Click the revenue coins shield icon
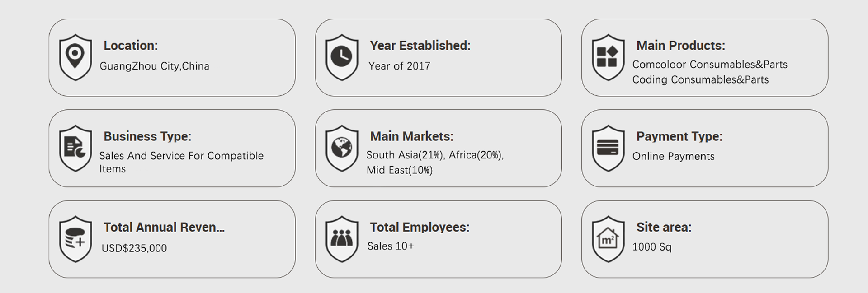868x293 pixels. tap(75, 239)
